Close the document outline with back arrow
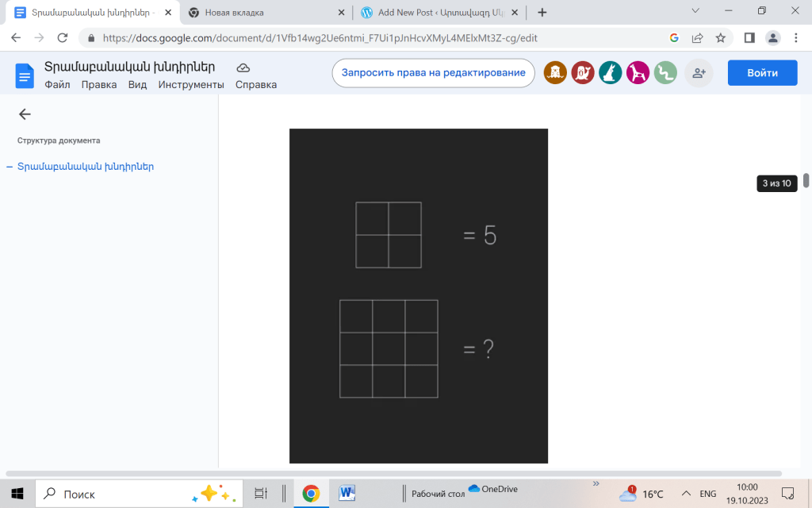The height and width of the screenshot is (508, 812). coord(25,114)
